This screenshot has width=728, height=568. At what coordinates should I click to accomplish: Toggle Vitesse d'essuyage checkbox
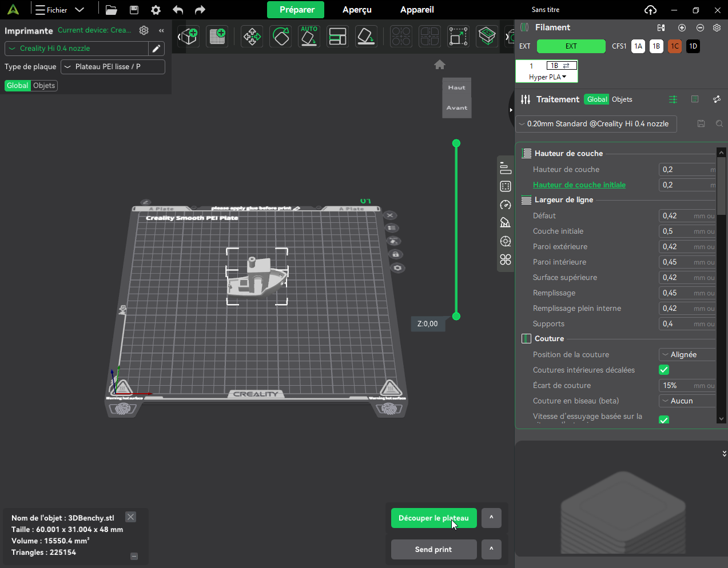pos(664,419)
